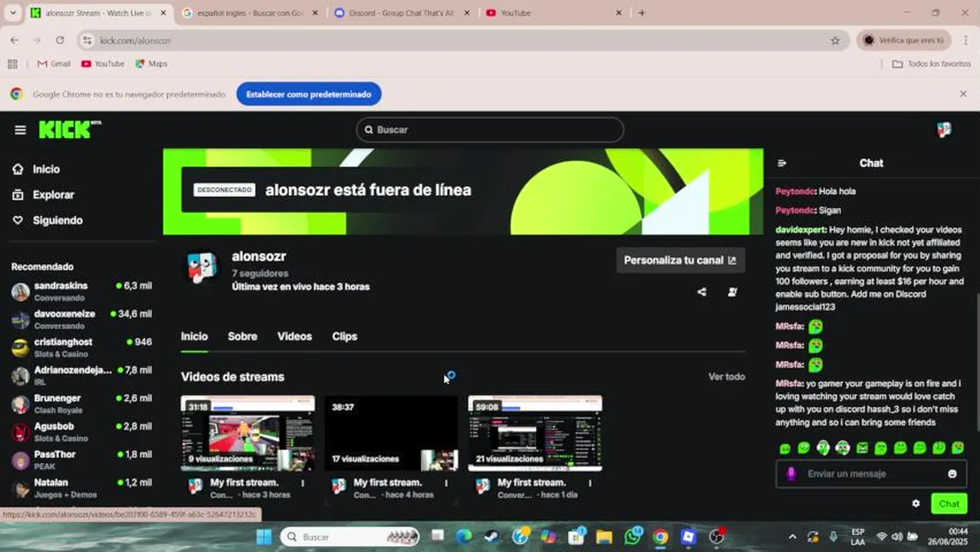980x552 pixels.
Task: Select the Videos channel tab
Action: (x=294, y=337)
